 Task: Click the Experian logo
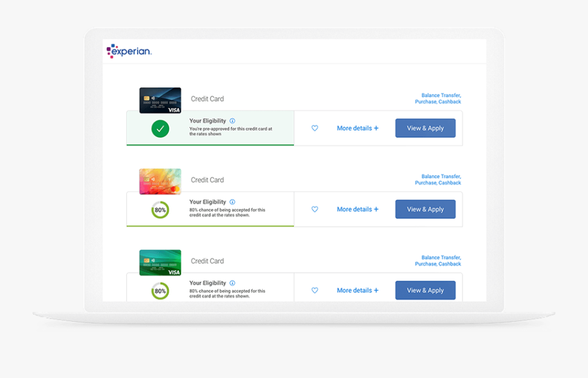(x=128, y=50)
